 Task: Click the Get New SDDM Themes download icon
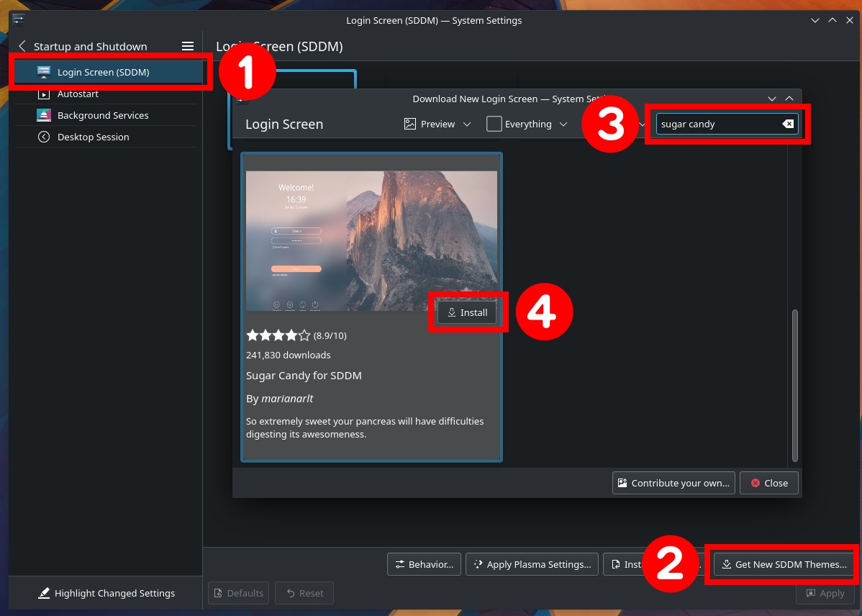(x=726, y=564)
